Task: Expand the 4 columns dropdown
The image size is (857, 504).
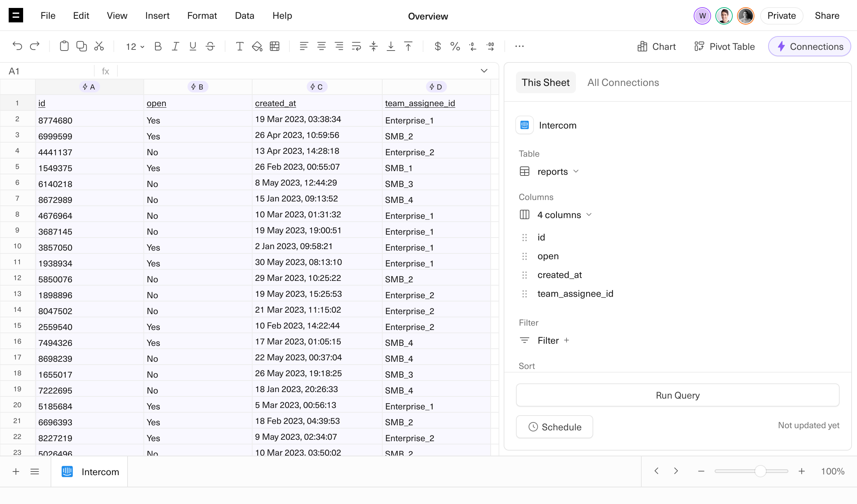Action: click(564, 215)
